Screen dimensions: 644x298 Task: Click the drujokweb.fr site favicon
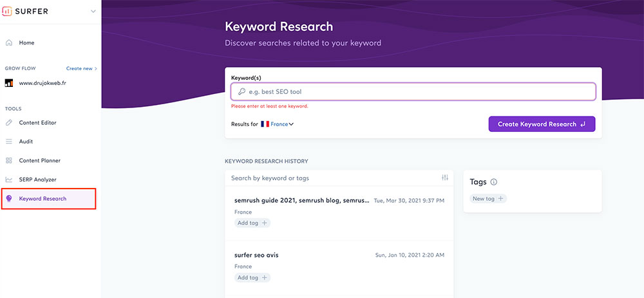(9, 83)
